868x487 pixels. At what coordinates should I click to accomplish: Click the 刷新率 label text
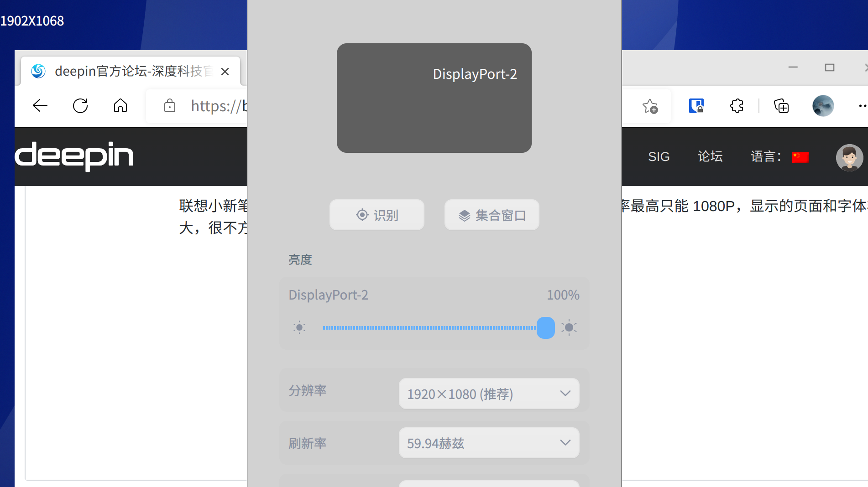308,443
